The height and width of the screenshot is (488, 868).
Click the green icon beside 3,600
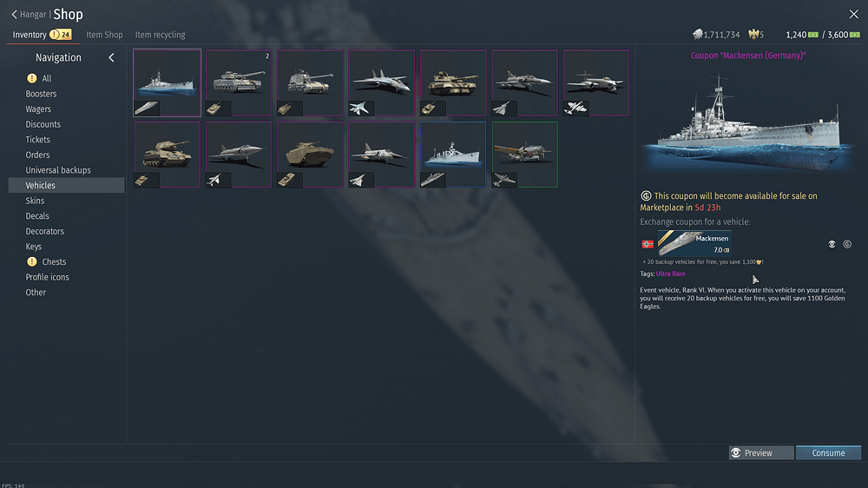(855, 35)
